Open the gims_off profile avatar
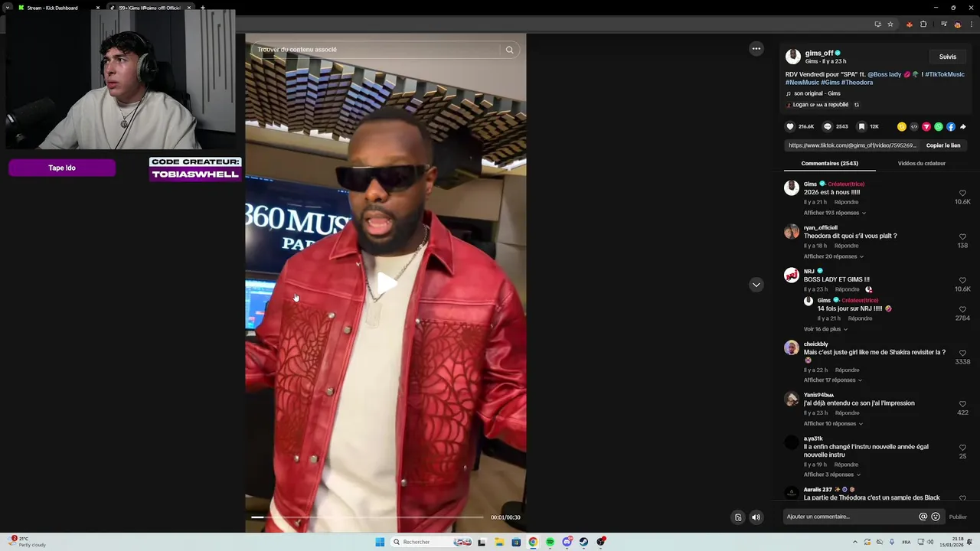Screen dimensions: 980x551 click(793, 57)
